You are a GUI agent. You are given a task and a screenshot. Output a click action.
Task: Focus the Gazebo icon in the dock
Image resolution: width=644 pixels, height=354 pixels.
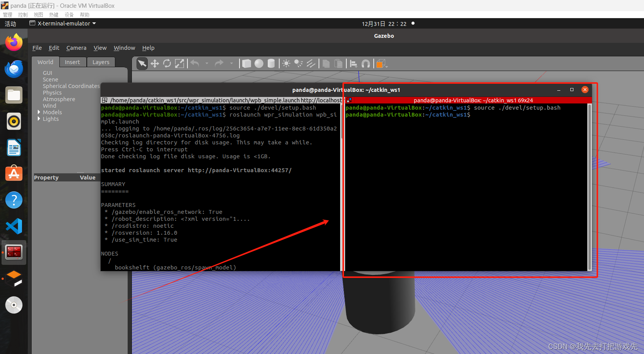point(14,279)
